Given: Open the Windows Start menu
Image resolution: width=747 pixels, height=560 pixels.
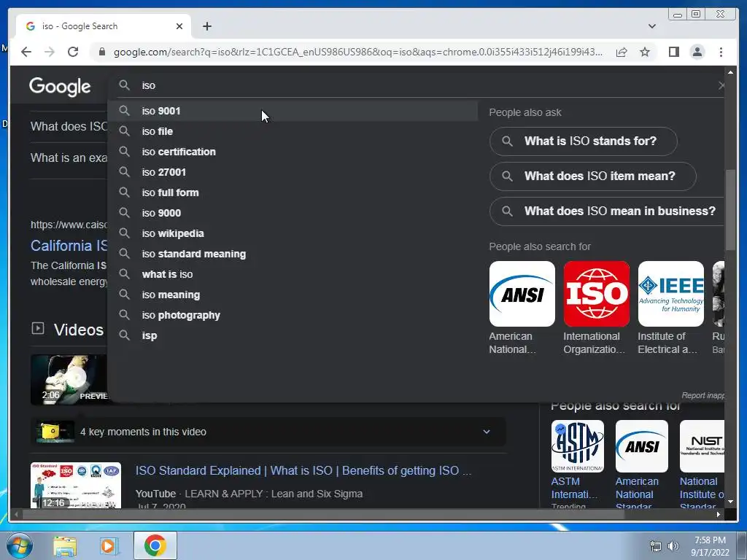Looking at the screenshot, I should [x=19, y=545].
